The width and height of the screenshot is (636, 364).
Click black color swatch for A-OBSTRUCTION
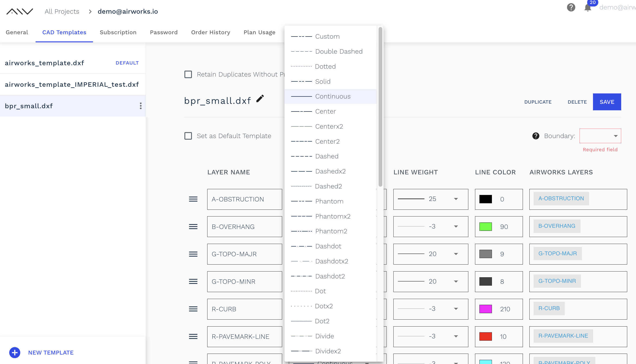tap(485, 199)
